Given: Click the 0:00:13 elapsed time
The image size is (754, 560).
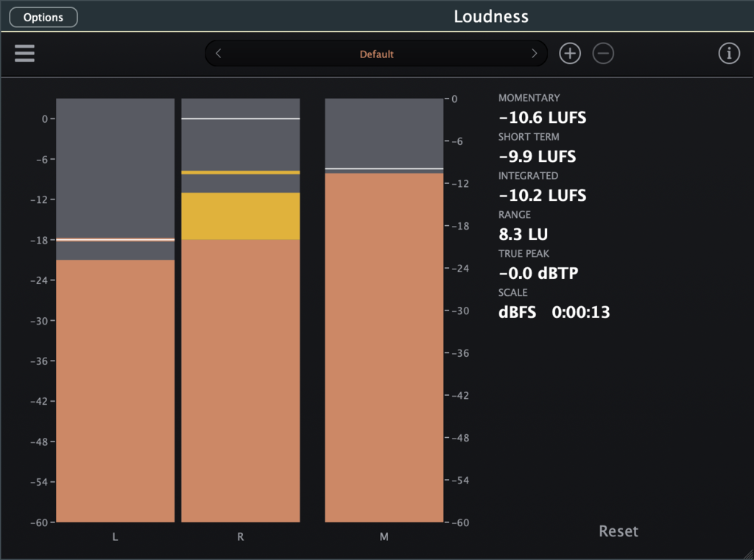Looking at the screenshot, I should click(x=581, y=313).
